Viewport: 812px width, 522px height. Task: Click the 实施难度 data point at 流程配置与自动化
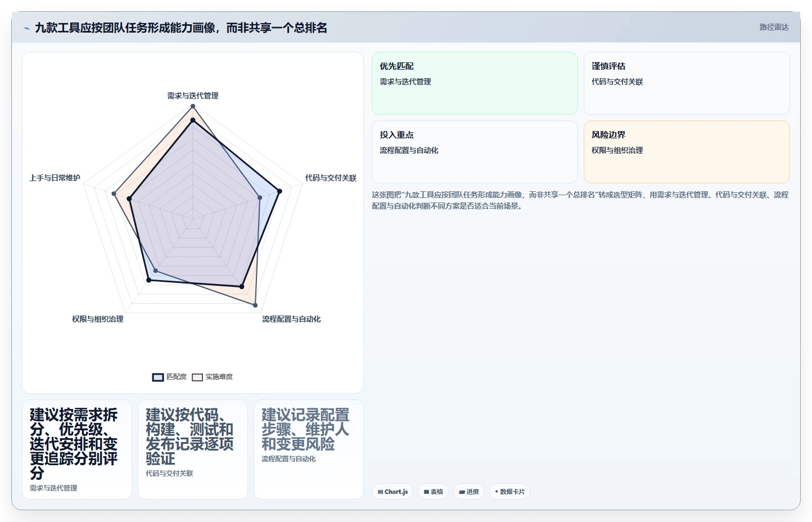tap(255, 305)
